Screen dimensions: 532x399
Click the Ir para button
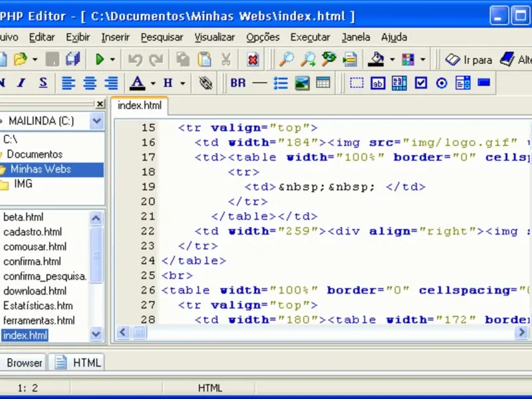[469, 60]
